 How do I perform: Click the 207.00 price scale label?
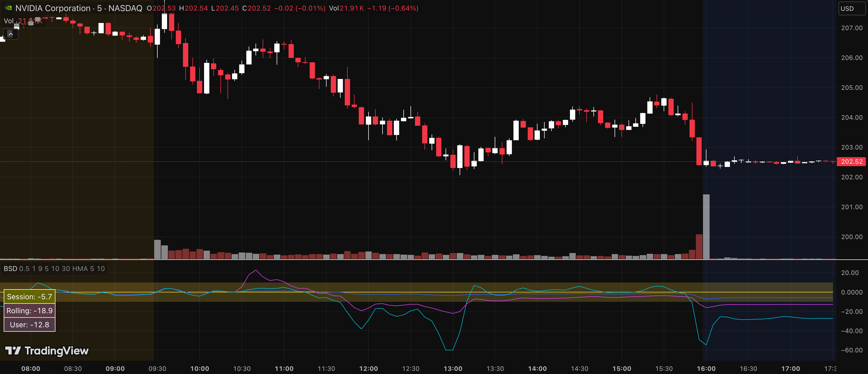(851, 28)
